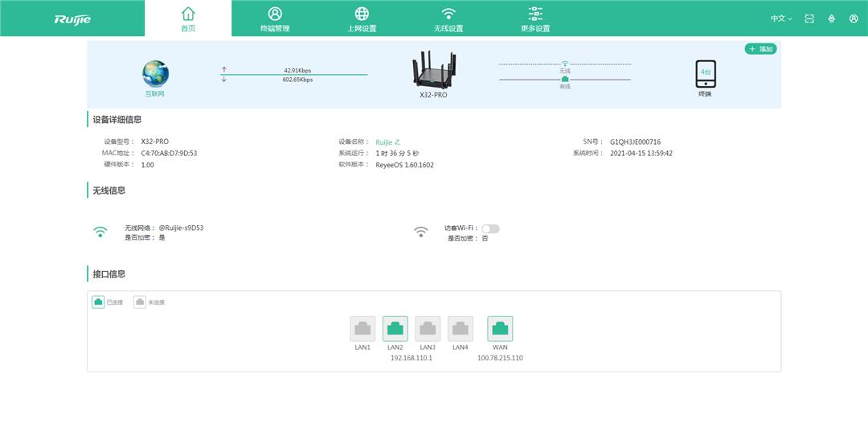The image size is (868, 423).
Task: Click the 无线 wifi icon in topology
Action: (x=565, y=63)
